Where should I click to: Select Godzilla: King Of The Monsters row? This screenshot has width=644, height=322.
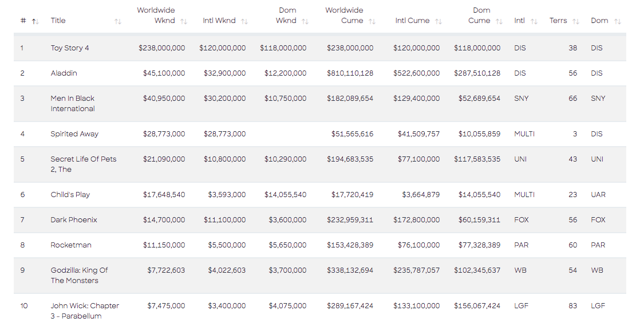click(x=319, y=276)
